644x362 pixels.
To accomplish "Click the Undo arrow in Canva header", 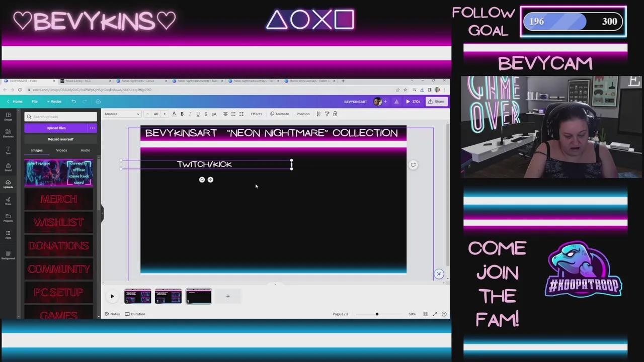I will (x=73, y=102).
